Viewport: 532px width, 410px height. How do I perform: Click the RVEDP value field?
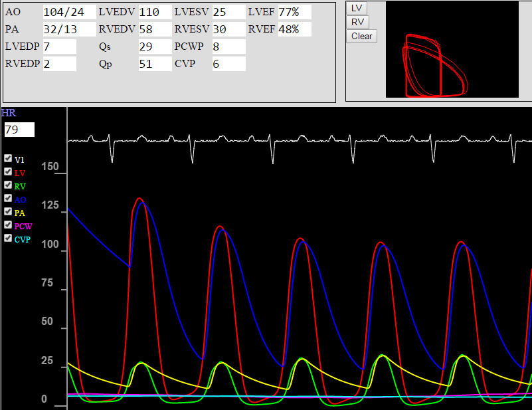point(59,64)
